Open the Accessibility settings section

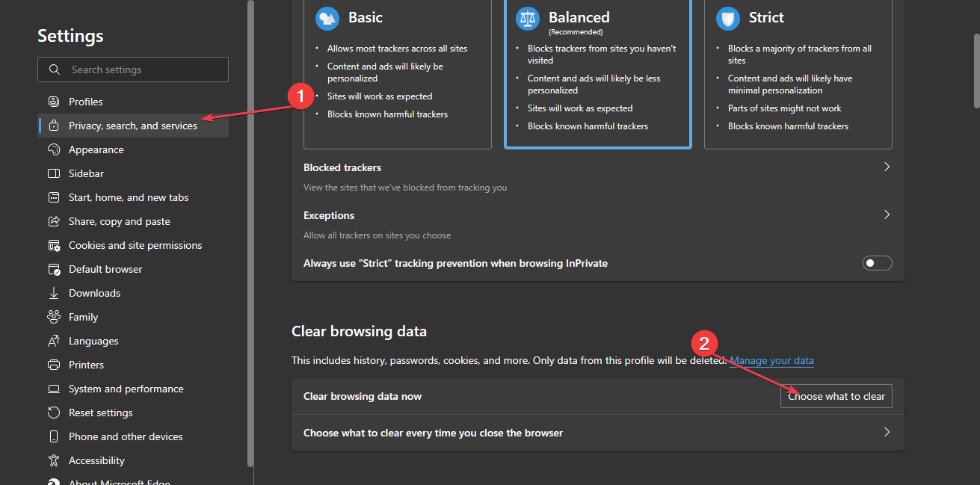[x=98, y=460]
